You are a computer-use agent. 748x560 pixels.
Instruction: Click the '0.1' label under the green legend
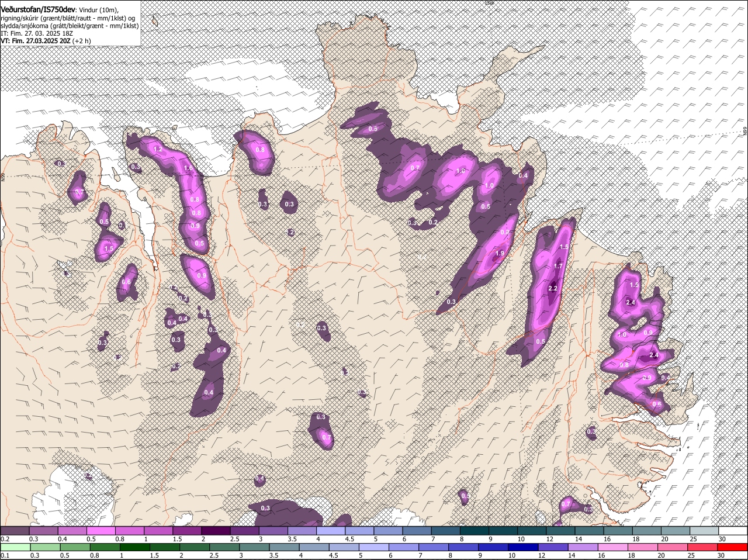tap(5, 555)
